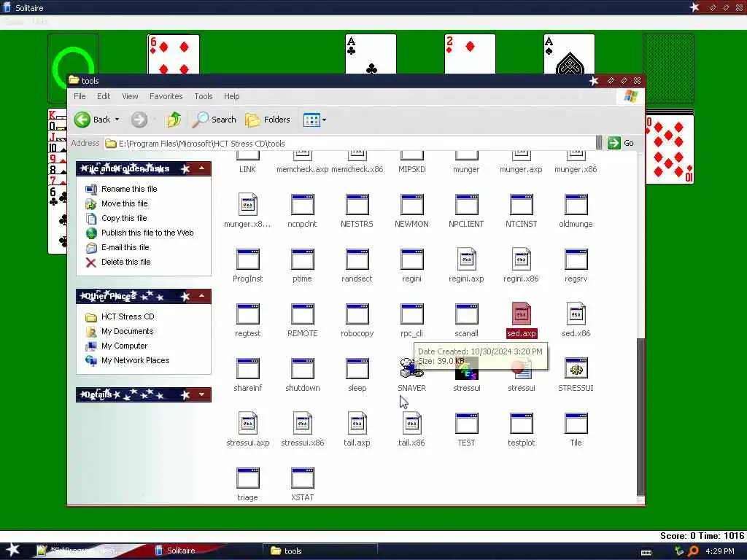This screenshot has height=560, width=747.
Task: Open the Tools menu
Action: (x=204, y=96)
